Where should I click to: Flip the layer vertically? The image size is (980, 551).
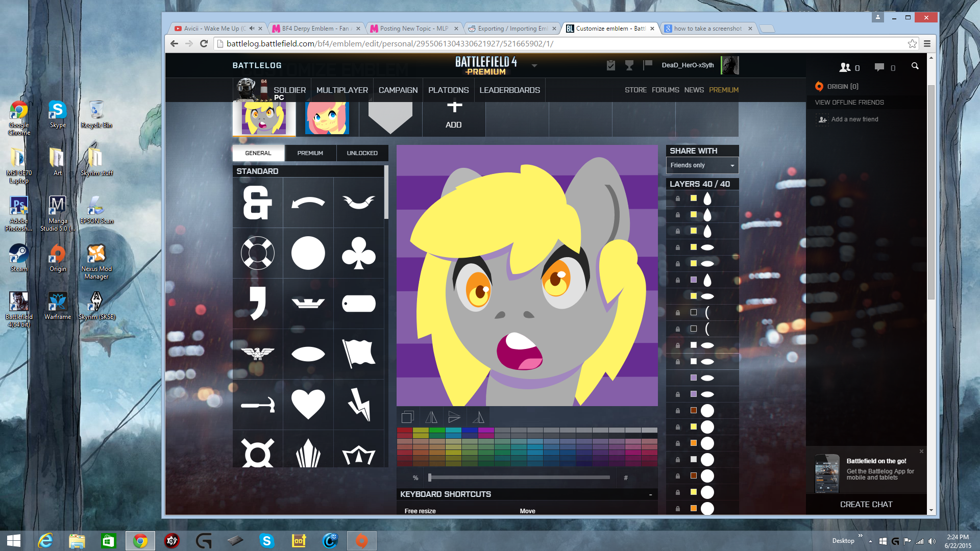coord(454,417)
